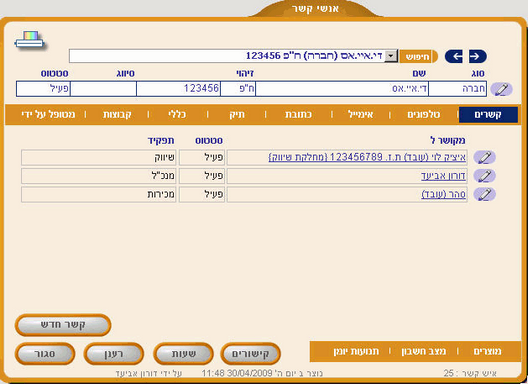Click the רענן refresh button

click(113, 354)
